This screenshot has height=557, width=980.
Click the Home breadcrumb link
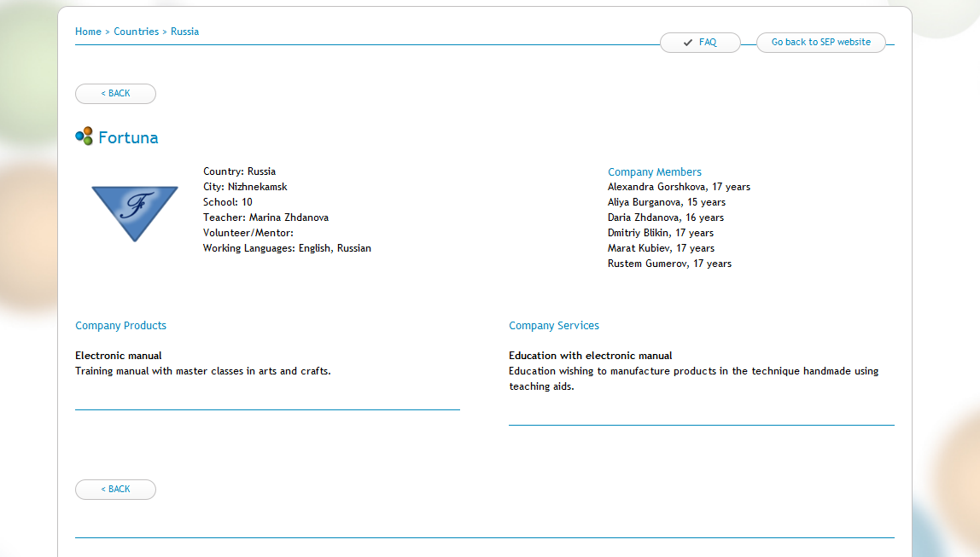coord(88,32)
